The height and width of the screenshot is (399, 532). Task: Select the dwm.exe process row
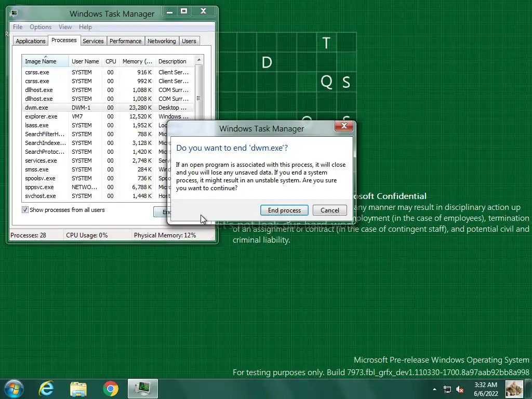click(x=108, y=108)
